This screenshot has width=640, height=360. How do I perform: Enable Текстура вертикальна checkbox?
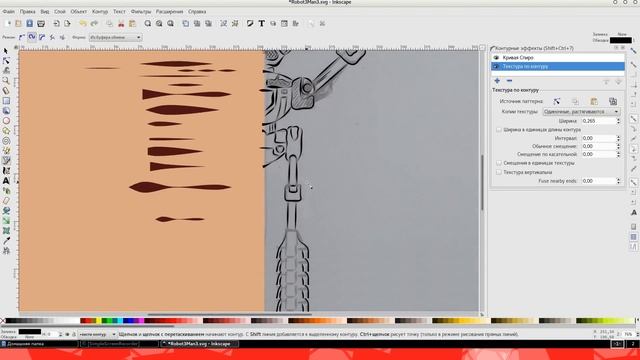[x=499, y=172]
